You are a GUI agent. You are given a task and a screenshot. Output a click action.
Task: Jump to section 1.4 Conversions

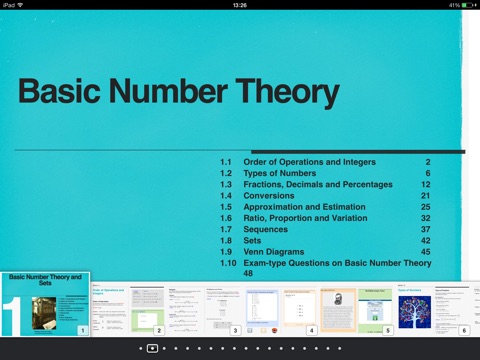tap(325, 196)
